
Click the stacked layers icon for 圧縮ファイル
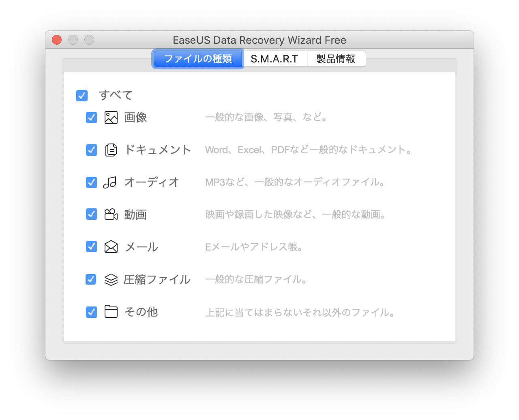pos(111,279)
